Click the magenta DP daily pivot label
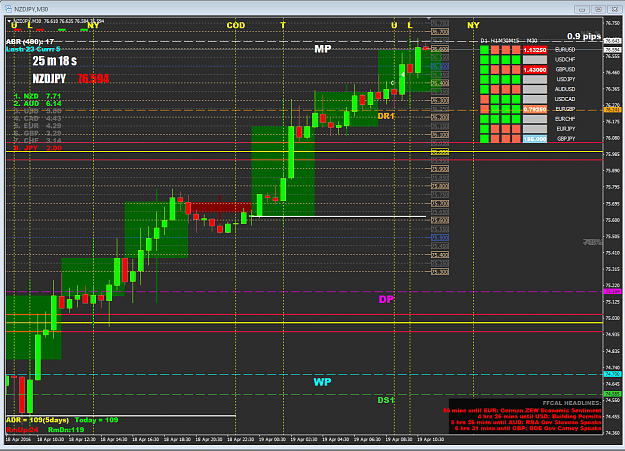 (386, 299)
